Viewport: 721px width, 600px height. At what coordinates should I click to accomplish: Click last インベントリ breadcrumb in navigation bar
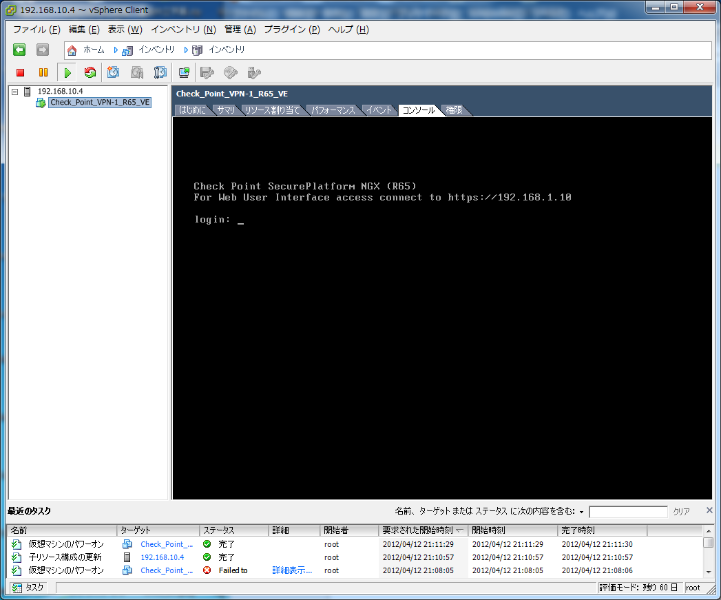coord(227,50)
